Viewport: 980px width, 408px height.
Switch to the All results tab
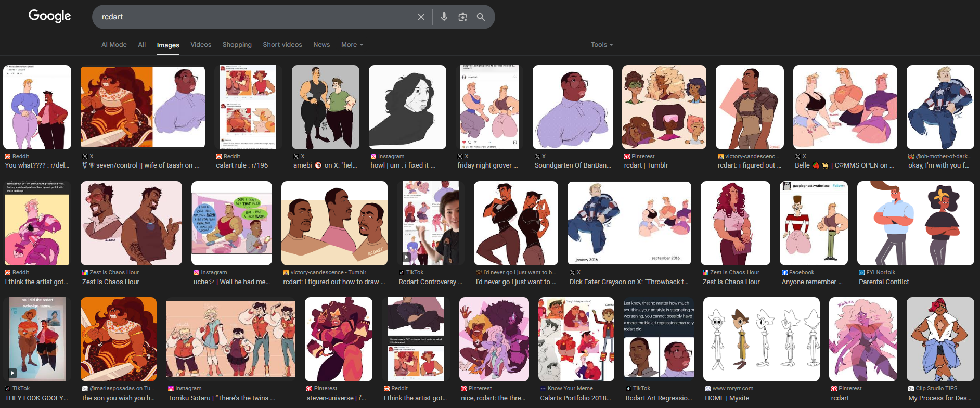pyautogui.click(x=142, y=45)
